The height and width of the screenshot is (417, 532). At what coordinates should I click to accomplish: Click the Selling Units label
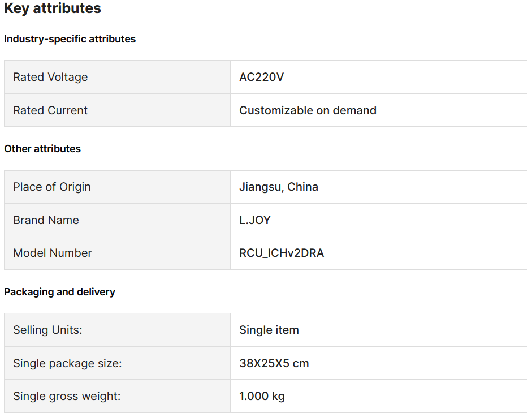coord(48,330)
